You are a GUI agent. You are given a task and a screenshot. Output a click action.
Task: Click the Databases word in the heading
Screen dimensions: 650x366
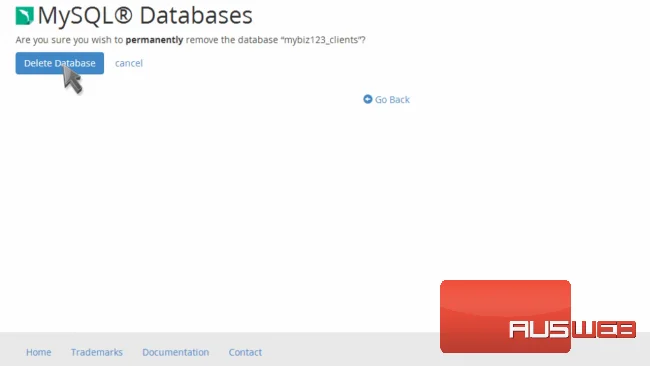click(196, 16)
